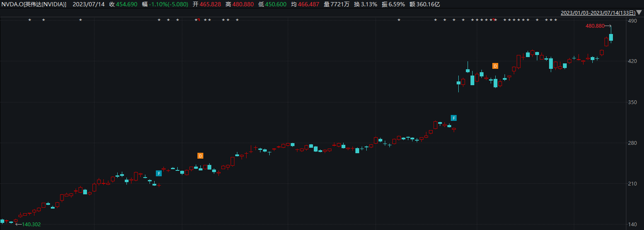Click the turnover amount 360.16亿 value
644x230 pixels.
point(425,4)
